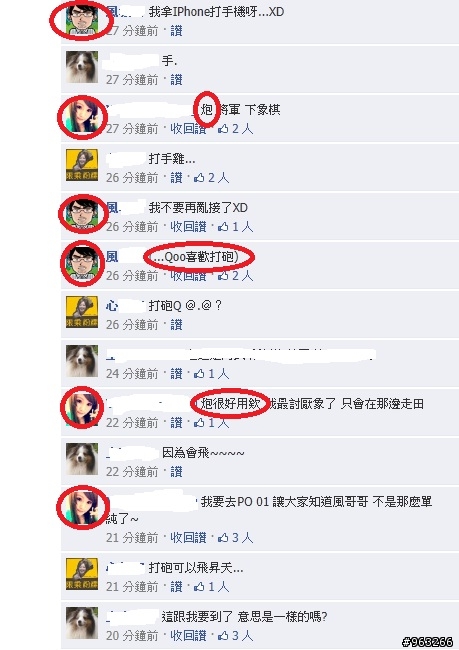The image size is (459, 650).
Task: Click 收回讚 under the '下象棋' comment
Action: 188,129
